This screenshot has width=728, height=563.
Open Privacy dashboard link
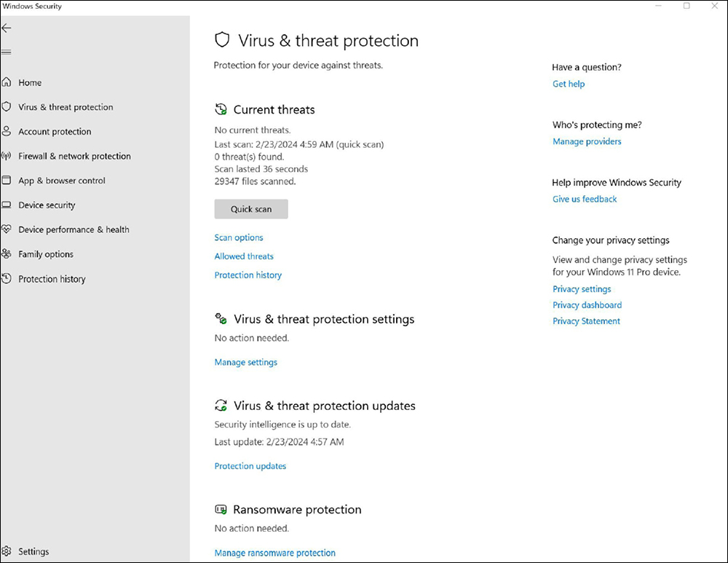coord(587,305)
